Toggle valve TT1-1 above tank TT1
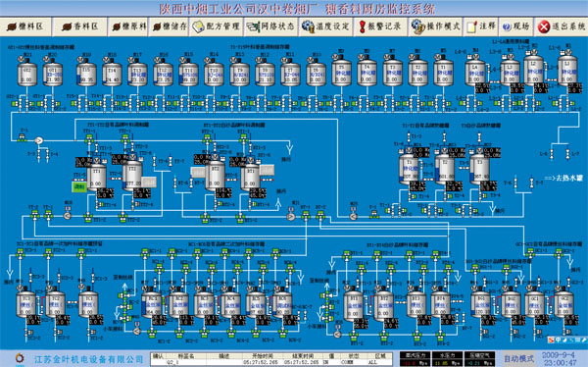The image size is (588, 367). 89,139
